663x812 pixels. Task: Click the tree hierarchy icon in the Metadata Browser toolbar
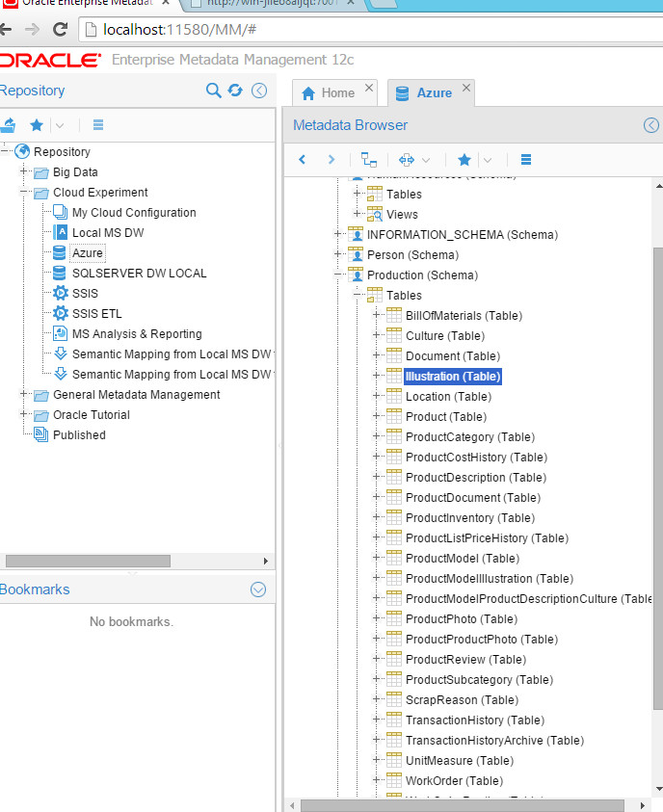[369, 160]
